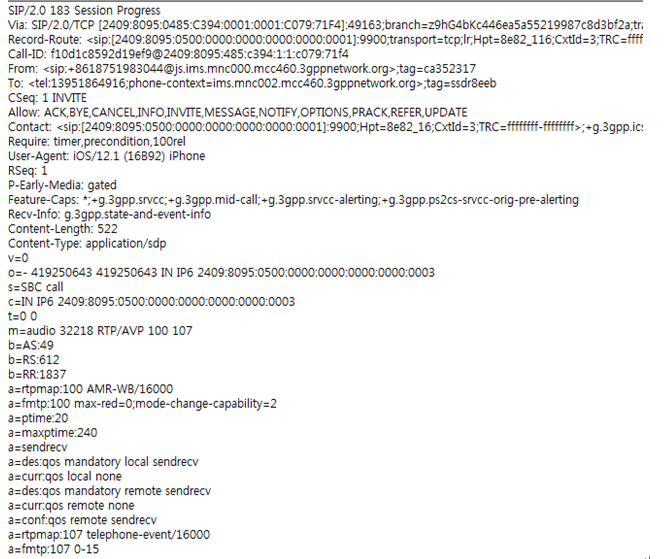Click a=des:qos mandatory local sendrecv line
668x559 pixels.
(x=103, y=462)
